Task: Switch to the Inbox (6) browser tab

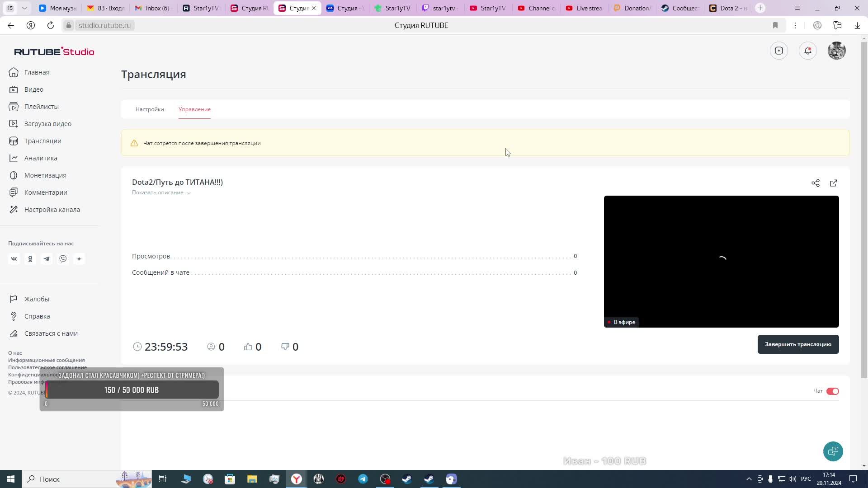Action: click(x=154, y=8)
